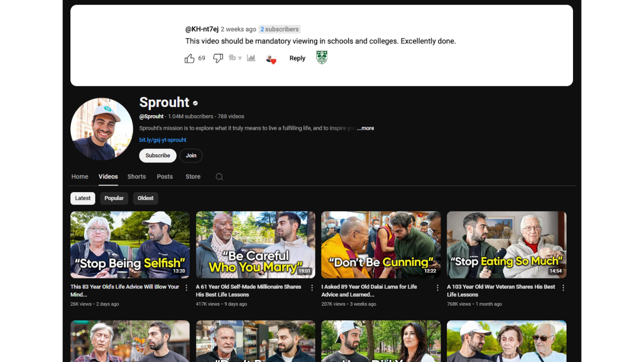Viewport: 644px width, 362px height.
Task: Open the Posts tab
Action: point(165,176)
